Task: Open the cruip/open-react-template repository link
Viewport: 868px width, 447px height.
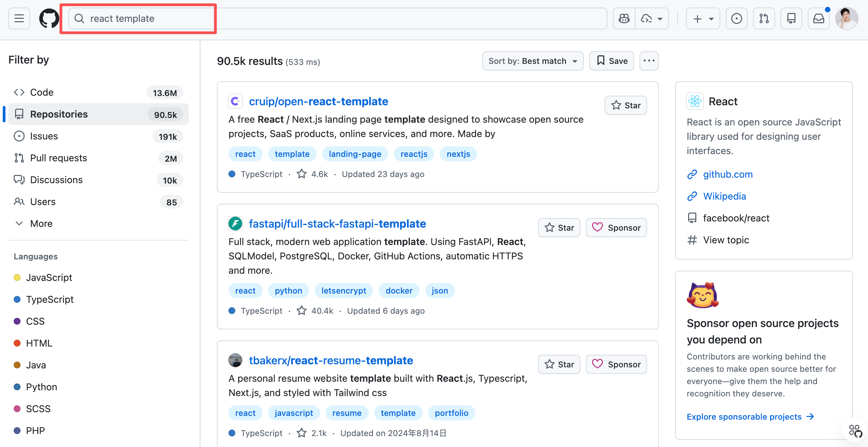Action: coord(318,101)
